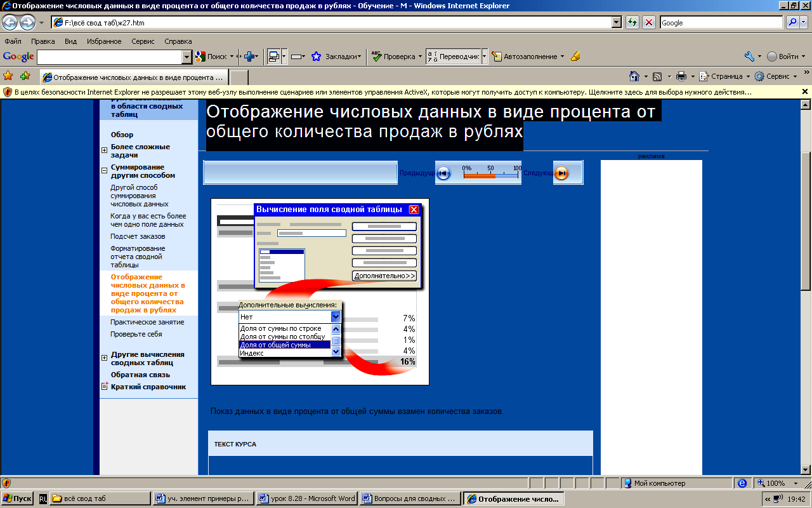Click the browser Back arrow button
The height and width of the screenshot is (508, 812).
10,23
